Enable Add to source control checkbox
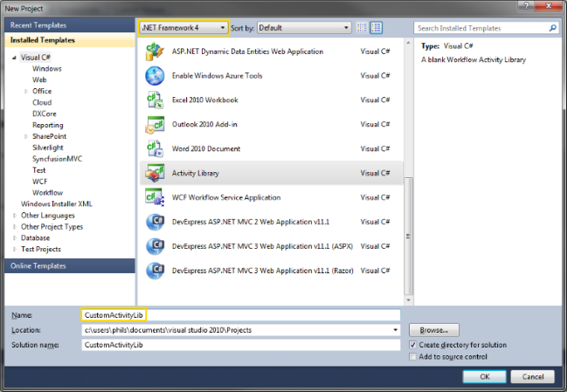This screenshot has height=392, width=567. [412, 357]
